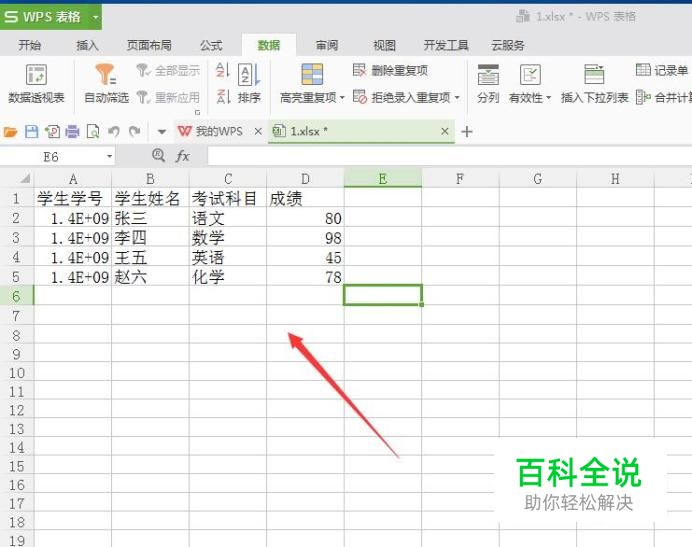Click the Open folder icon in quick toolbar

tap(10, 132)
